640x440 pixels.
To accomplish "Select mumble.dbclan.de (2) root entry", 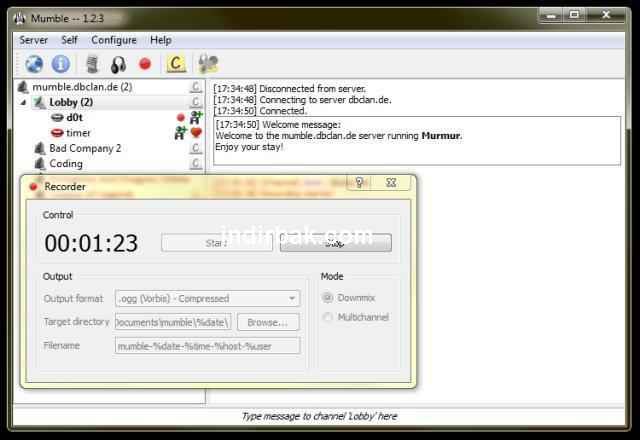I will [82, 87].
